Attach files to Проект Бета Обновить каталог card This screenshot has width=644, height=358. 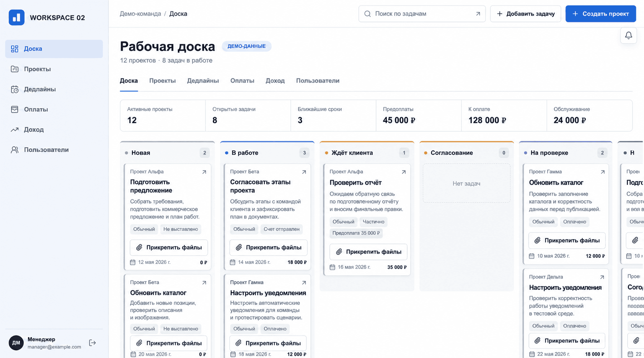click(169, 343)
